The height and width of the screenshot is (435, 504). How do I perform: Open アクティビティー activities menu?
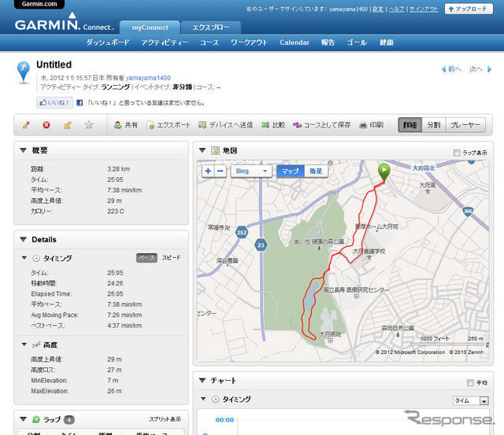[x=165, y=42]
